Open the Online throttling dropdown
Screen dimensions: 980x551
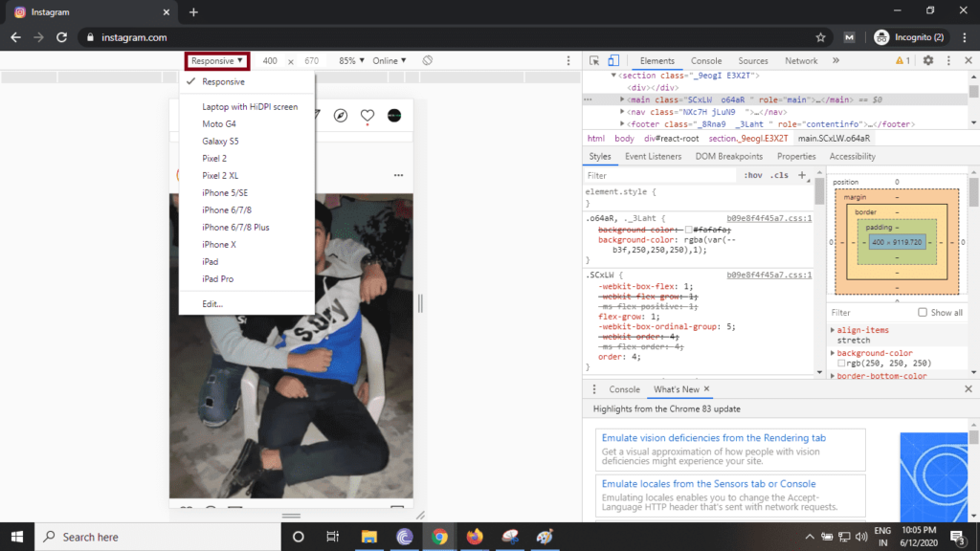pos(390,60)
